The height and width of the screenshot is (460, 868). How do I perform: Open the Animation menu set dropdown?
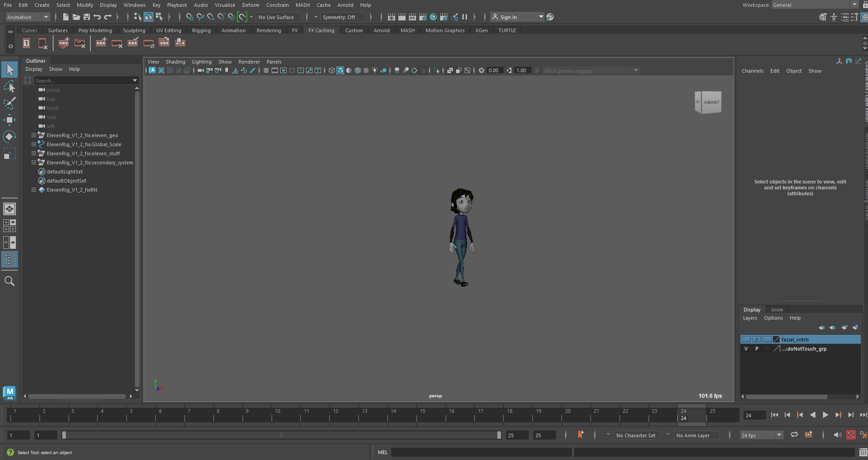point(45,17)
